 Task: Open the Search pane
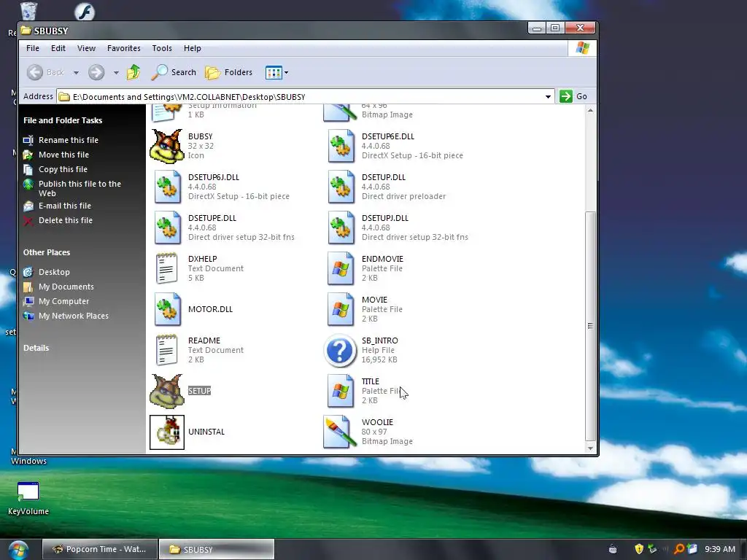174,72
